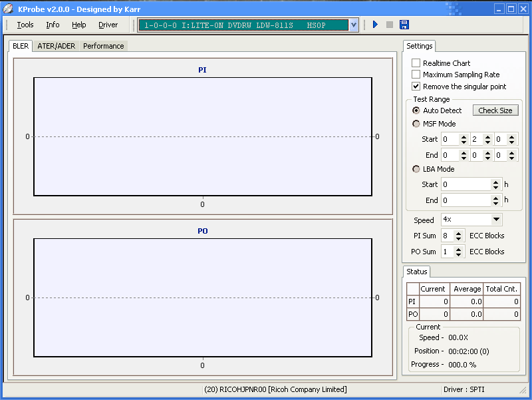Switch to the ATER/ADER tab
Viewport: 532px width, 400px height.
[x=56, y=46]
